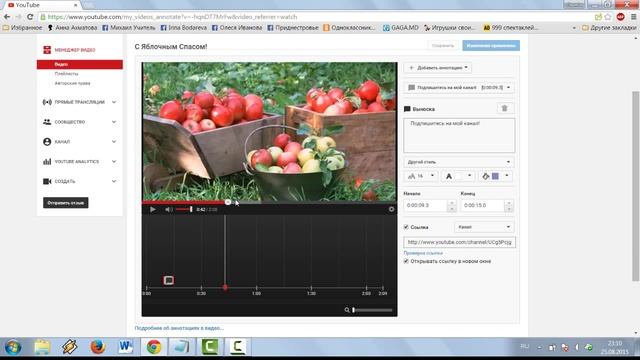The height and width of the screenshot is (360, 640).
Task: Open the player settings gear
Action: [391, 209]
